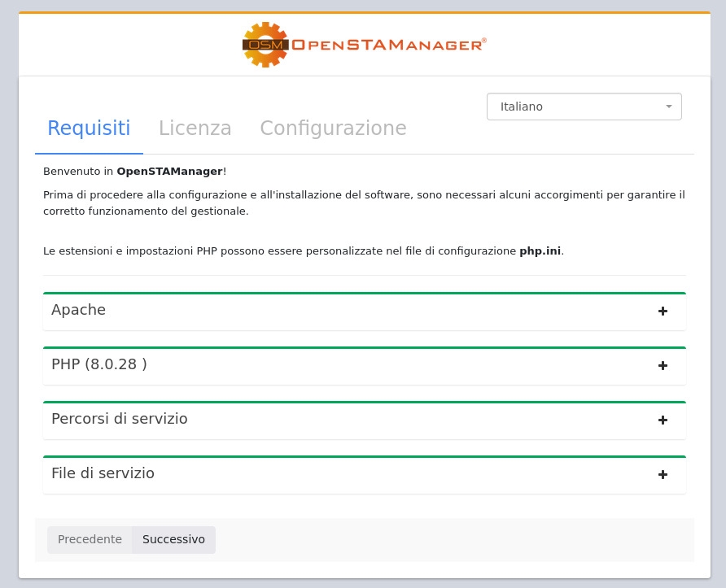
Task: Expand the Apache panel plus icon
Action: pos(663,311)
